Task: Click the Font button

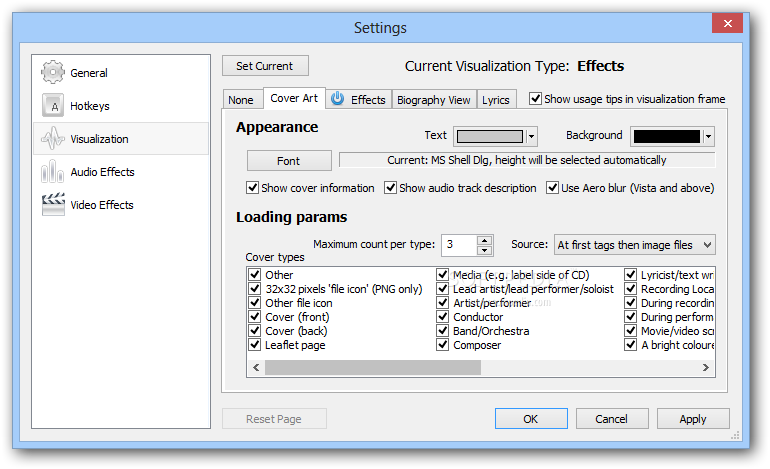Action: click(289, 161)
